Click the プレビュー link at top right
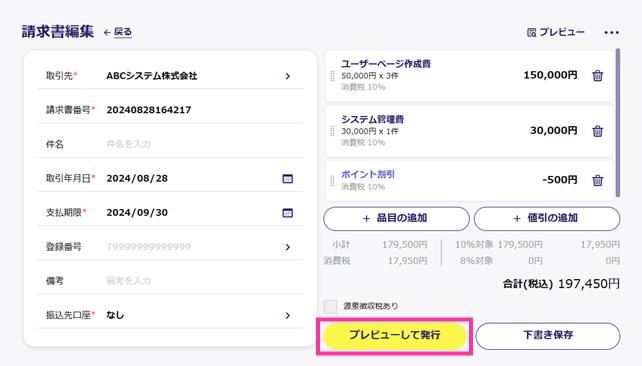Screen dimensions: 642x366 pyautogui.click(x=556, y=32)
